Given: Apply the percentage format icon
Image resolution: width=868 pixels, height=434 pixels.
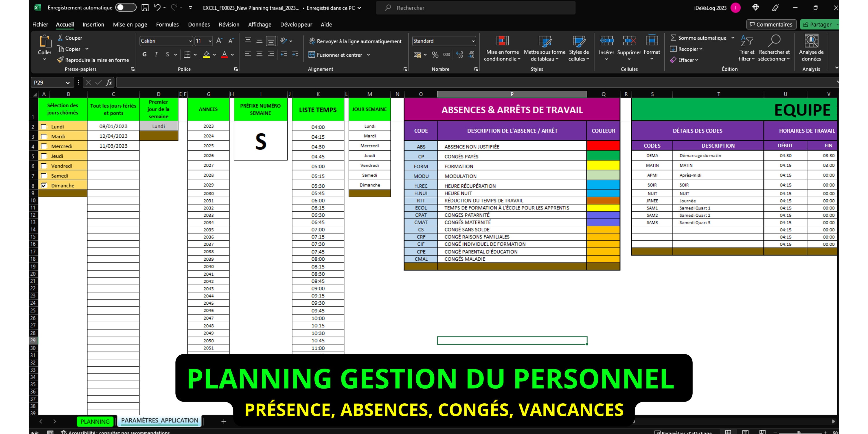Looking at the screenshot, I should tap(435, 55).
